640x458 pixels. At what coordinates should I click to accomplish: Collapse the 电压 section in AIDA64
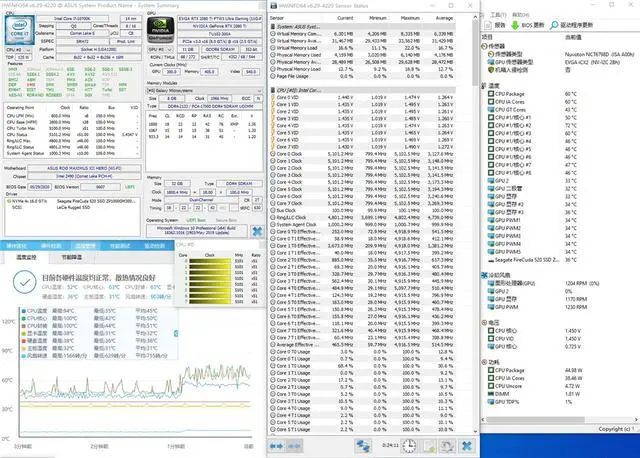(484, 322)
